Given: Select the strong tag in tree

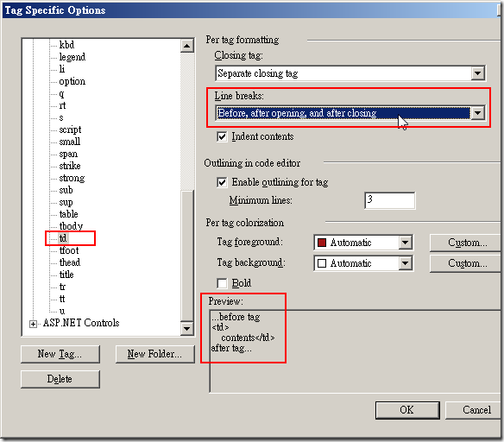Looking at the screenshot, I should tap(72, 178).
